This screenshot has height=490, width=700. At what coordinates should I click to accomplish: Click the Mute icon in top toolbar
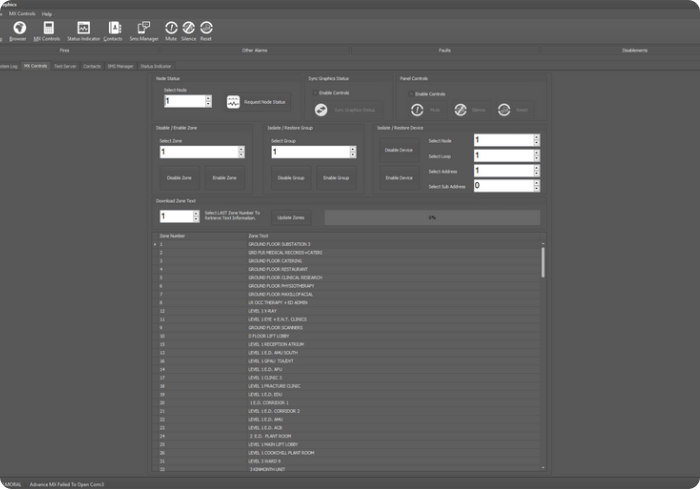(x=170, y=29)
